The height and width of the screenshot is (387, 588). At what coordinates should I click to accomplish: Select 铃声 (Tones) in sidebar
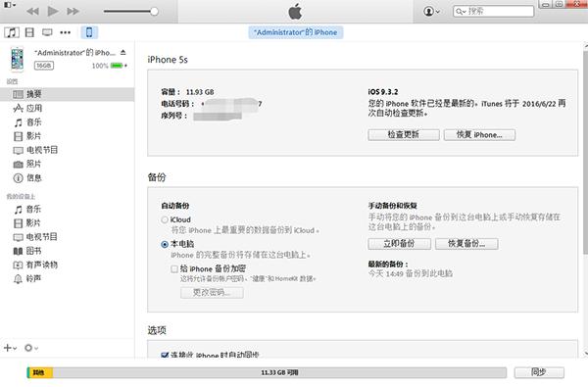coord(33,278)
